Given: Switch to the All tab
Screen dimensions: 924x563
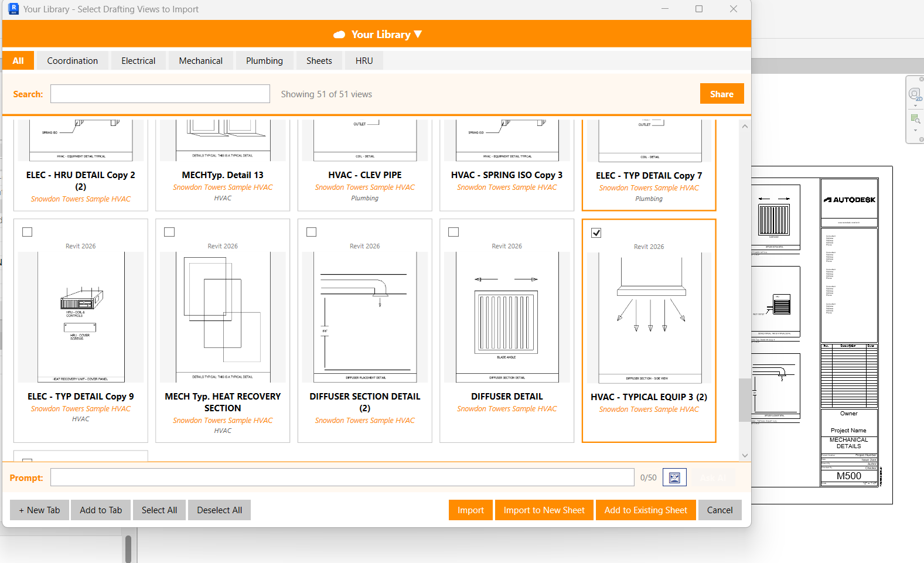Looking at the screenshot, I should click(18, 60).
